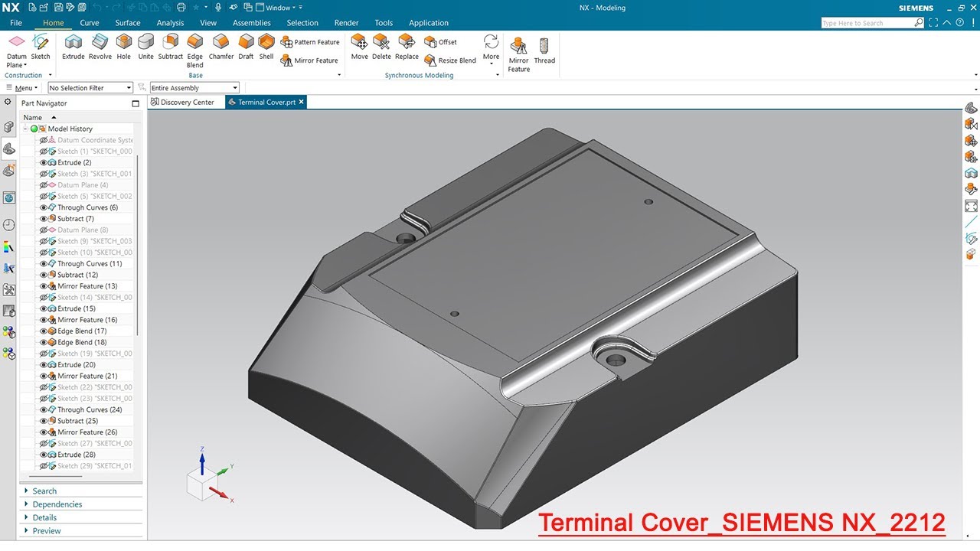Click the Hole feature icon
This screenshot has height=551, width=980.
(x=124, y=47)
